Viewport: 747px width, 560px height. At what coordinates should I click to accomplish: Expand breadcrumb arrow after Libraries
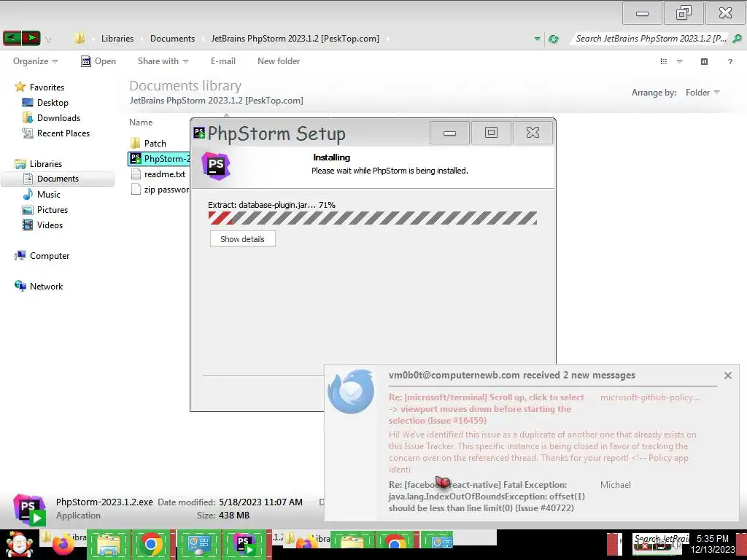[142, 39]
